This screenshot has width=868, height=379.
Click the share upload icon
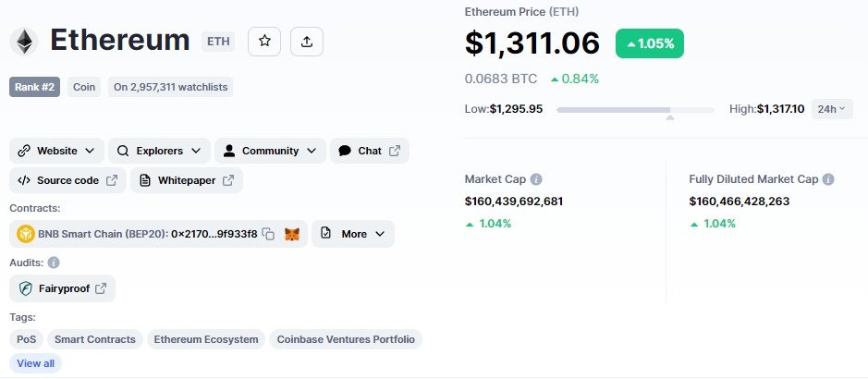307,42
